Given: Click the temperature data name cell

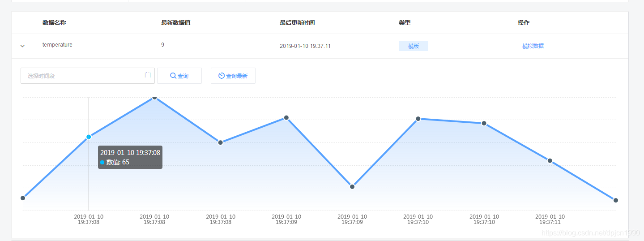Looking at the screenshot, I should pos(57,45).
